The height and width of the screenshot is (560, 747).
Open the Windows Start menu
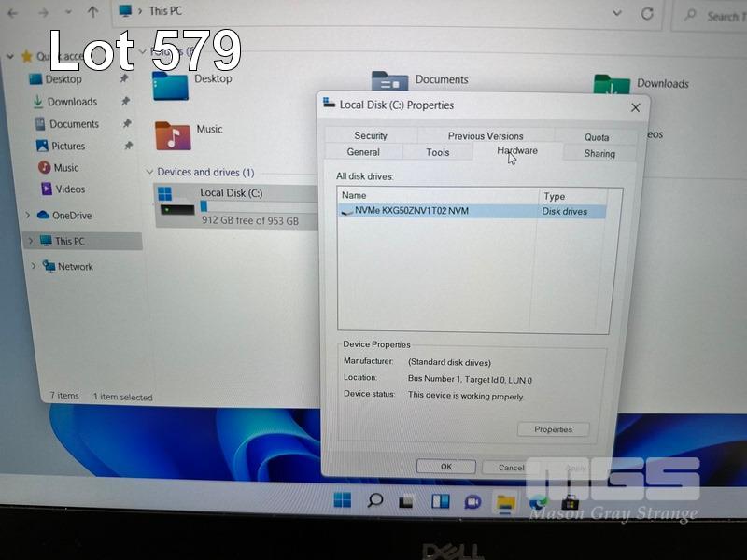[x=343, y=500]
